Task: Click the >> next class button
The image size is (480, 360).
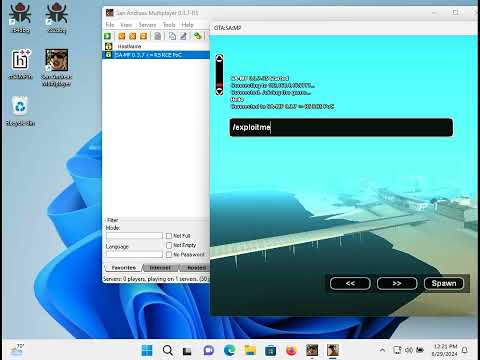Action: (x=397, y=283)
